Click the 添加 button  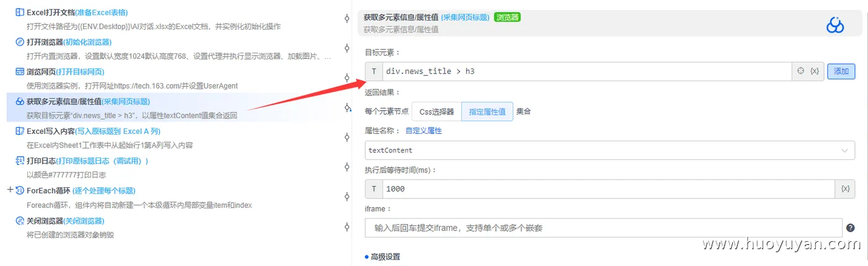tap(841, 71)
